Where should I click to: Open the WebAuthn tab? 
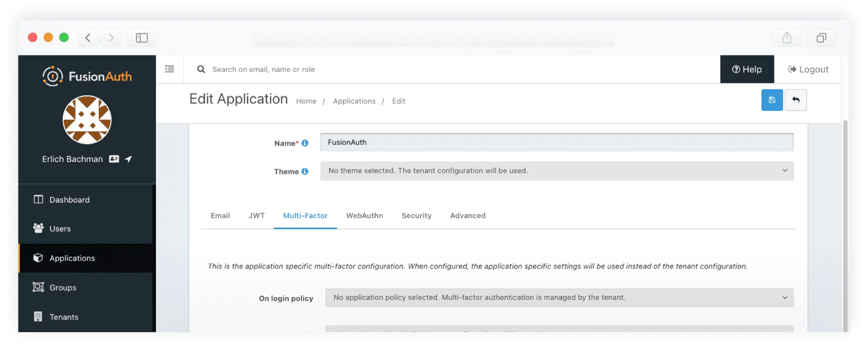click(365, 216)
